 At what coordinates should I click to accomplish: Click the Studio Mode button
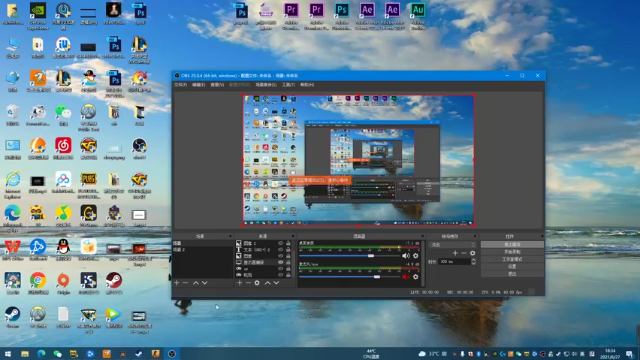tap(512, 259)
